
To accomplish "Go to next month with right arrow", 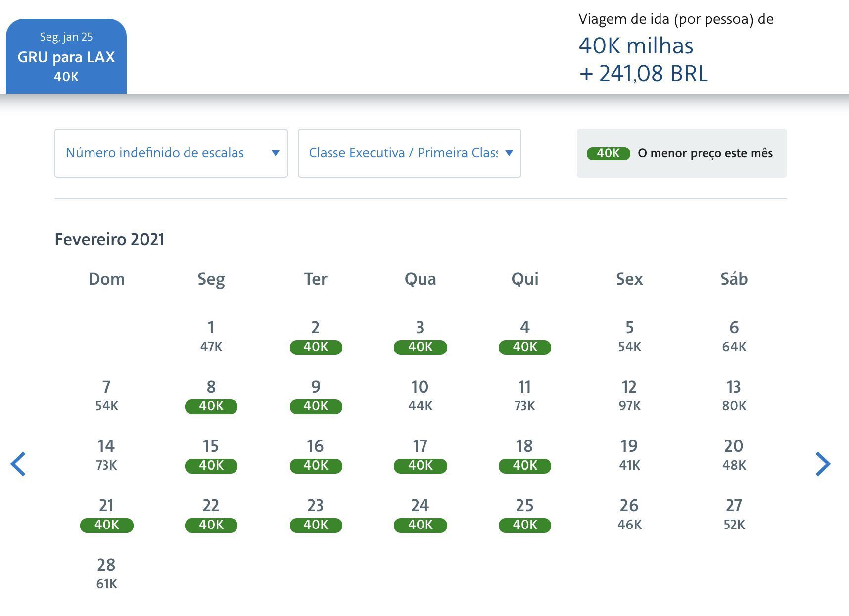I will 823,464.
